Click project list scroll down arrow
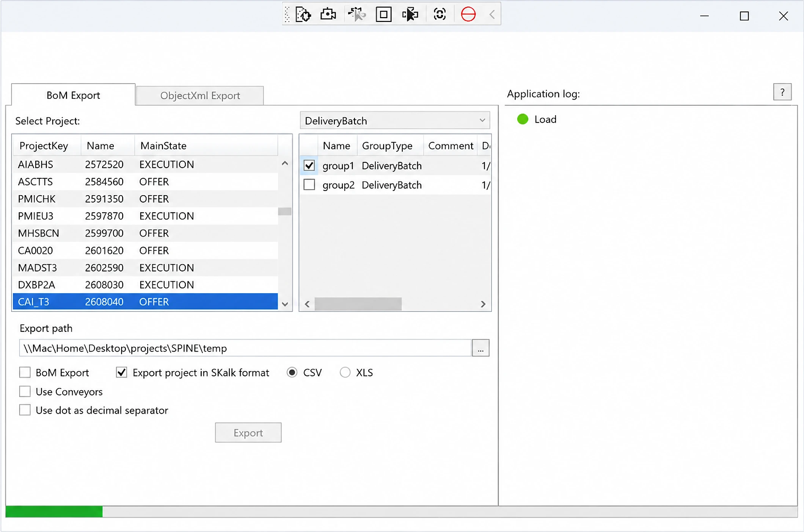This screenshot has width=804, height=532. 285,304
